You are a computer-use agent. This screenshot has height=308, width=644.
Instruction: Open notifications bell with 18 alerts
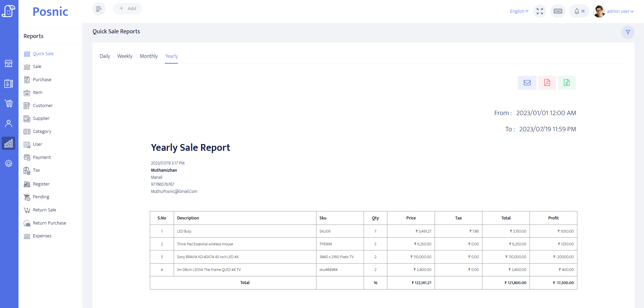579,11
